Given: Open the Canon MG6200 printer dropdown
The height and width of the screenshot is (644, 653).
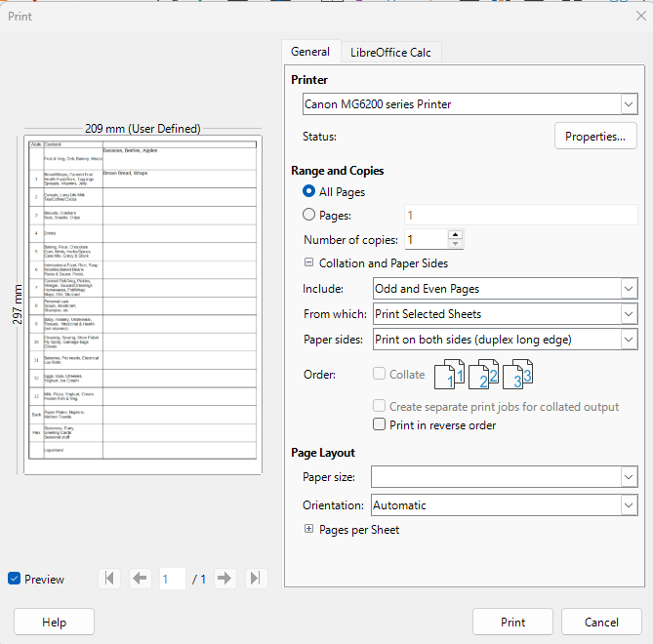Looking at the screenshot, I should 628,103.
